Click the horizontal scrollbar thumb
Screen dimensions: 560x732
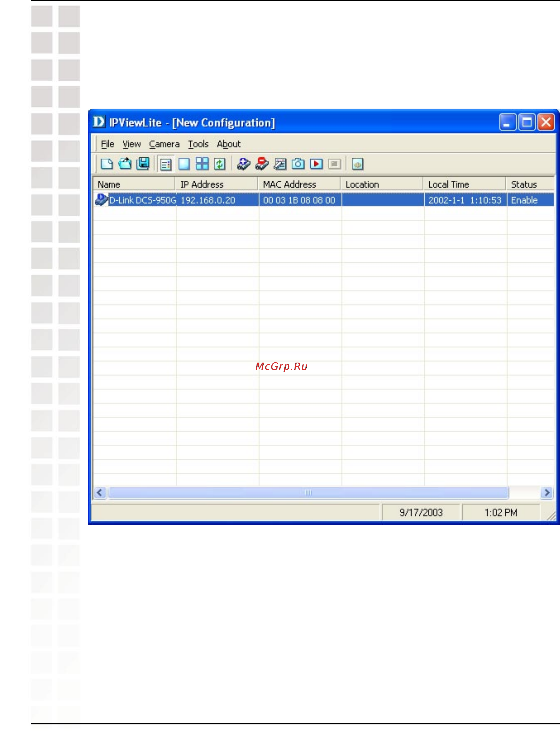pyautogui.click(x=308, y=493)
